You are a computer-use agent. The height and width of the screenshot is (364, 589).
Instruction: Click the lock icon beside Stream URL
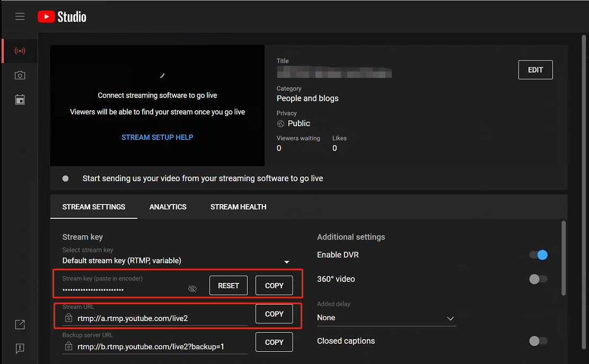coord(68,318)
